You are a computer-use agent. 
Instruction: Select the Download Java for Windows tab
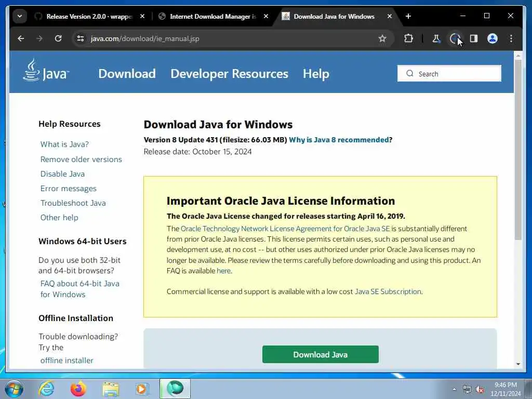pos(334,16)
